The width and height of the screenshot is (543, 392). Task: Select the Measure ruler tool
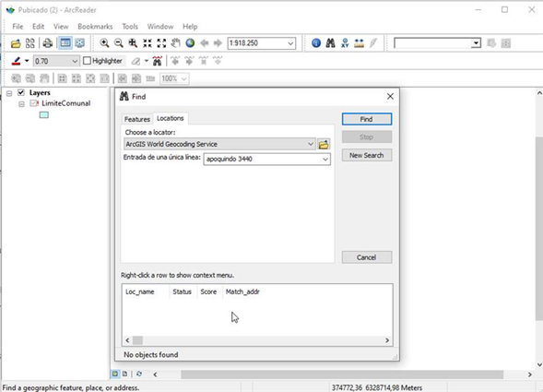coord(360,43)
